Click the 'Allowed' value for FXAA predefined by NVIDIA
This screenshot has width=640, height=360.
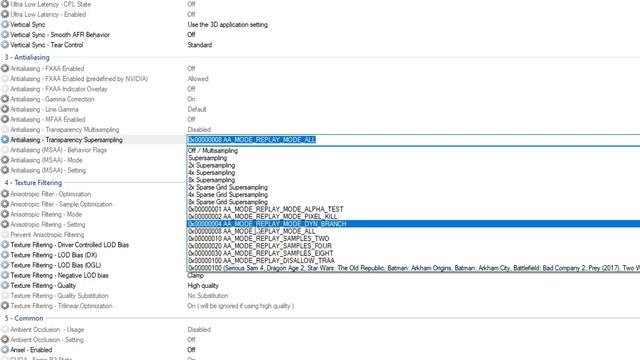198,79
